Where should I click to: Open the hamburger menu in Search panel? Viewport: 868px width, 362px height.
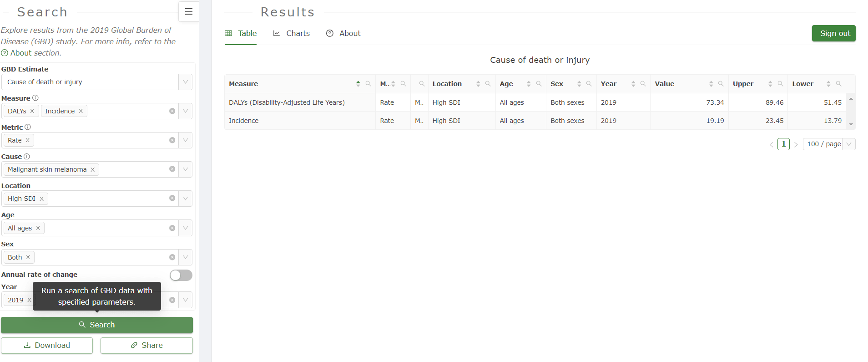(x=188, y=12)
